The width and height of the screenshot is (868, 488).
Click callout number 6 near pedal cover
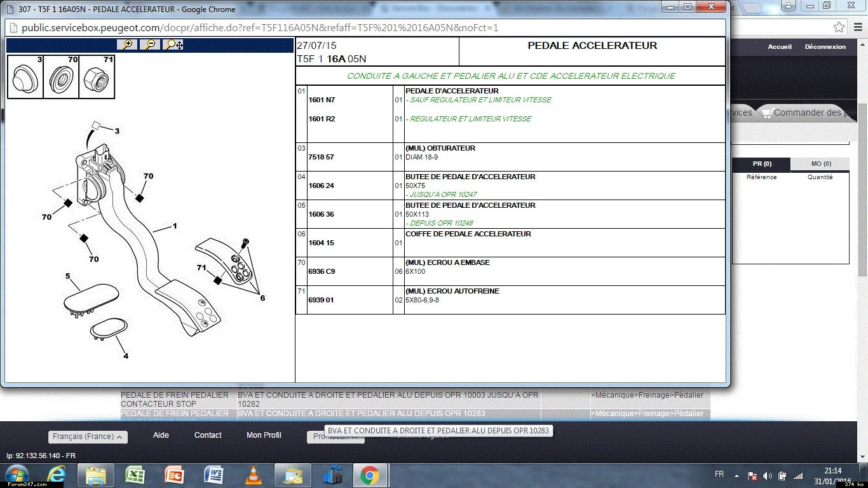click(x=262, y=297)
